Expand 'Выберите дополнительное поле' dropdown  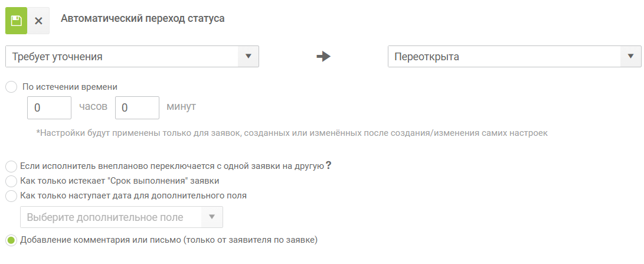tap(122, 217)
